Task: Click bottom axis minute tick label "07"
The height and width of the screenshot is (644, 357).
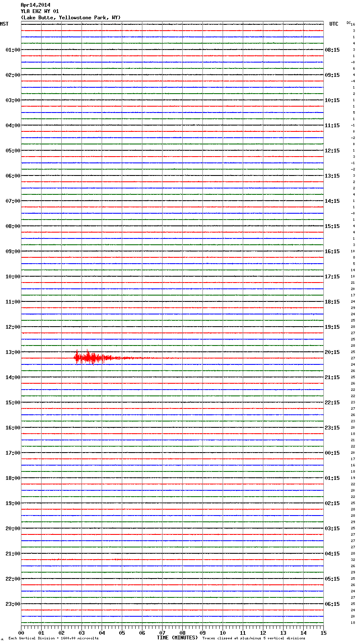Action: [x=162, y=633]
